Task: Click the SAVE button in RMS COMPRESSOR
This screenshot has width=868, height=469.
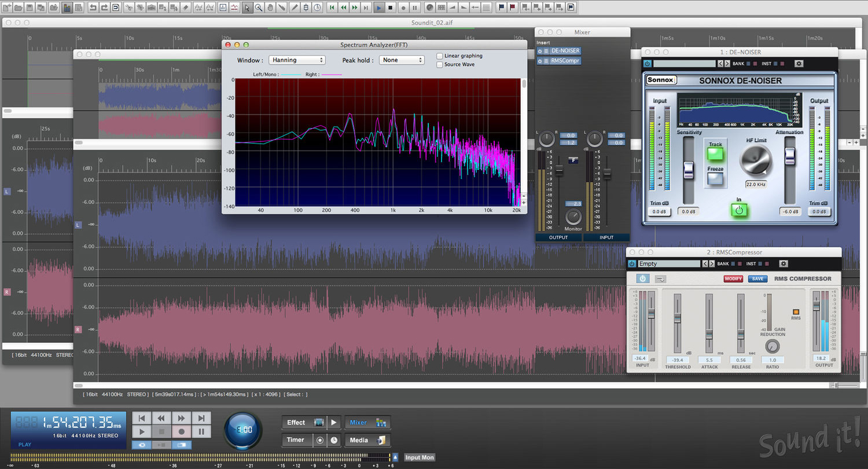Action: [x=757, y=279]
